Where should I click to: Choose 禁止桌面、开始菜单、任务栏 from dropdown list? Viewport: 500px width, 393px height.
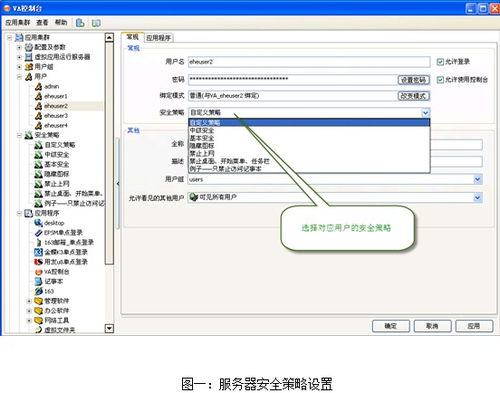(x=309, y=161)
